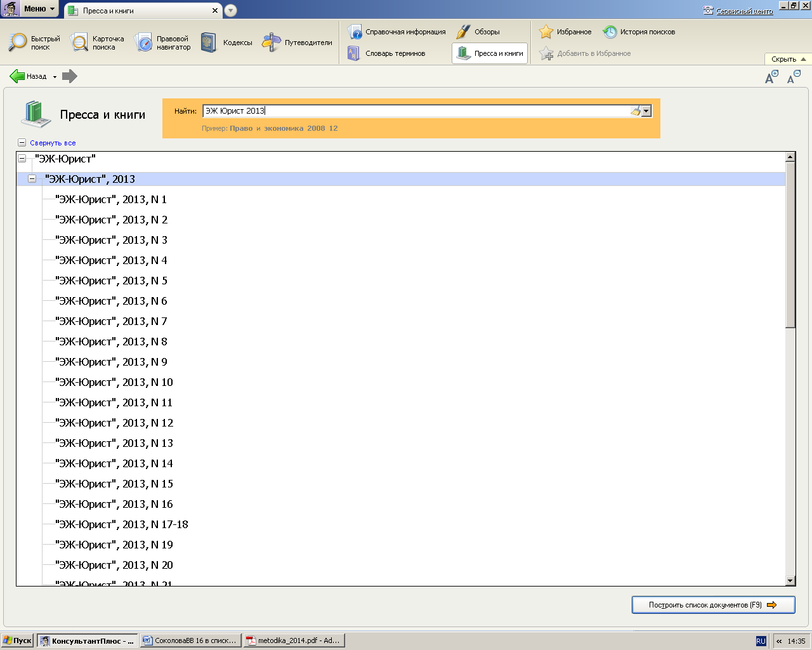Collapse the "ЭЖ-Юрист" root node

tap(22, 159)
